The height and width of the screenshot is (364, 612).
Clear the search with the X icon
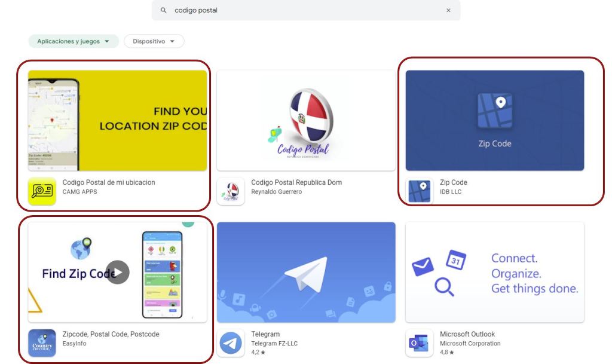pos(448,10)
